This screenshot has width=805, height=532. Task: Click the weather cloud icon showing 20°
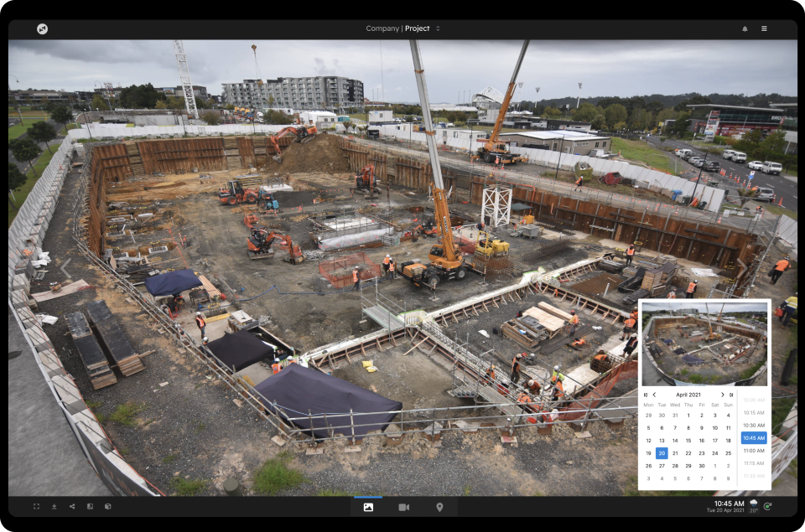point(753,504)
